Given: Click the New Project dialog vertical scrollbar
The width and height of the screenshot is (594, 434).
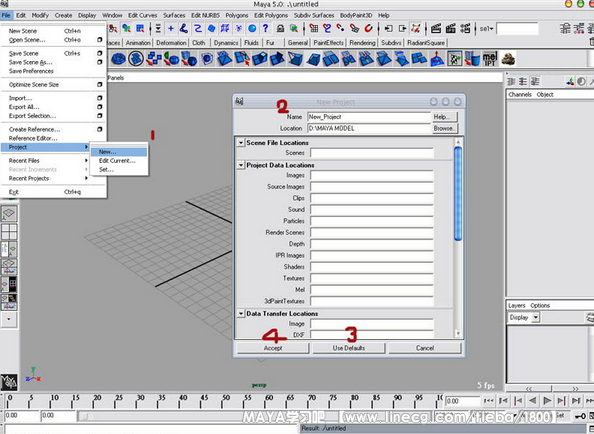Looking at the screenshot, I should click(x=458, y=193).
